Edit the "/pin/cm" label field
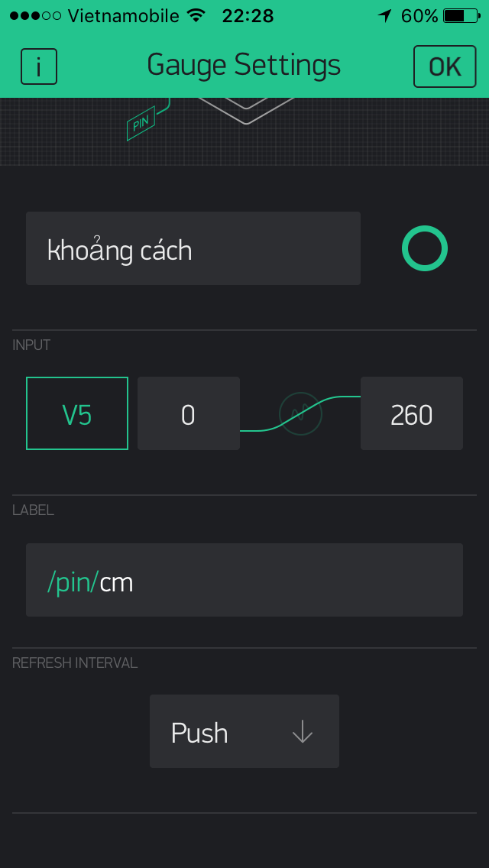Screen dimensions: 489x868 (244, 580)
